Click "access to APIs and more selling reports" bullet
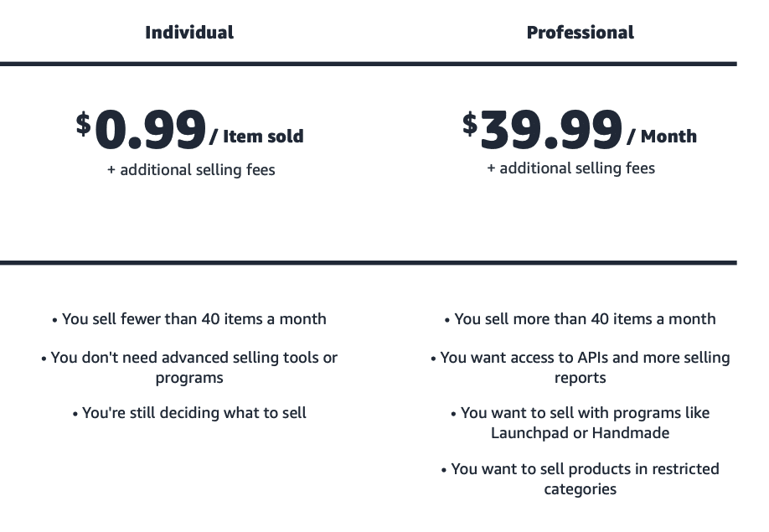Image resolution: width=769 pixels, height=532 pixels. tap(580, 358)
